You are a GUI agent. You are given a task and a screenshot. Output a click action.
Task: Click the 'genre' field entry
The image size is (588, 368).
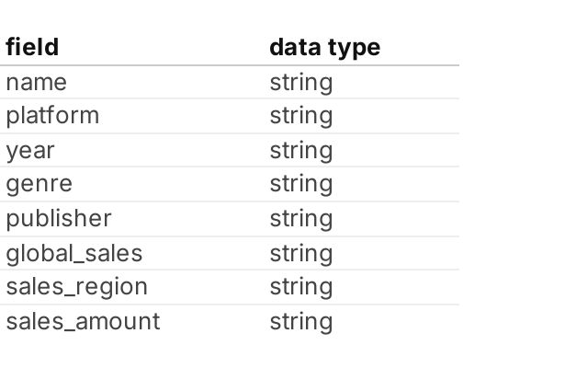coord(39,184)
